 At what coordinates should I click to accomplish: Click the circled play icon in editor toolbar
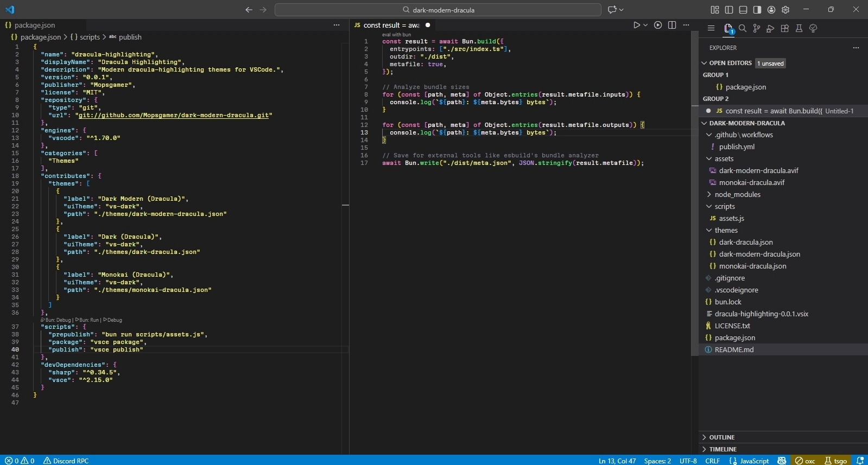[658, 25]
